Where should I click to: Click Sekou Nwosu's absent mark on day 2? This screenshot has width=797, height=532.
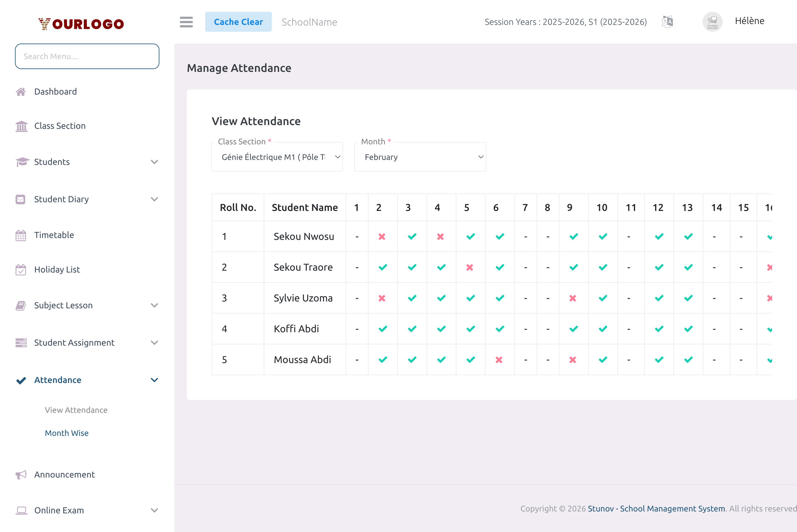pyautogui.click(x=382, y=236)
